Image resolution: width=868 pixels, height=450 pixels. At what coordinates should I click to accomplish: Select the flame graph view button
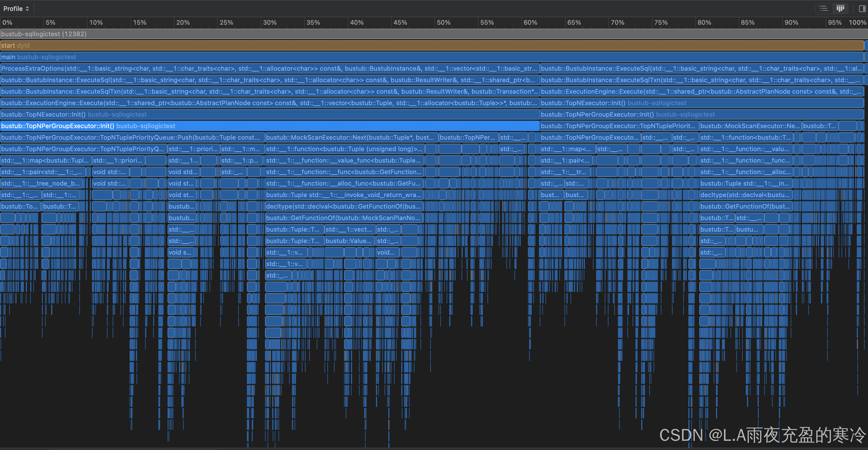pos(840,8)
